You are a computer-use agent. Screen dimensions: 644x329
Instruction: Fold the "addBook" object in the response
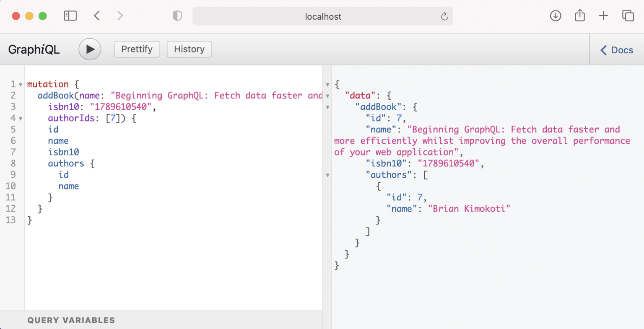327,107
